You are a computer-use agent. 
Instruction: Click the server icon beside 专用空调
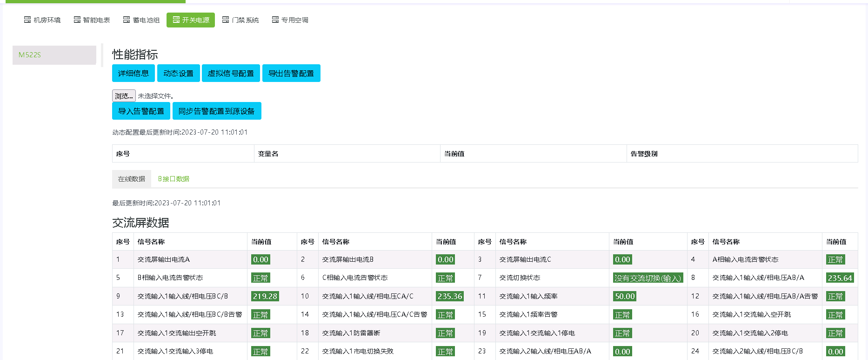(275, 20)
